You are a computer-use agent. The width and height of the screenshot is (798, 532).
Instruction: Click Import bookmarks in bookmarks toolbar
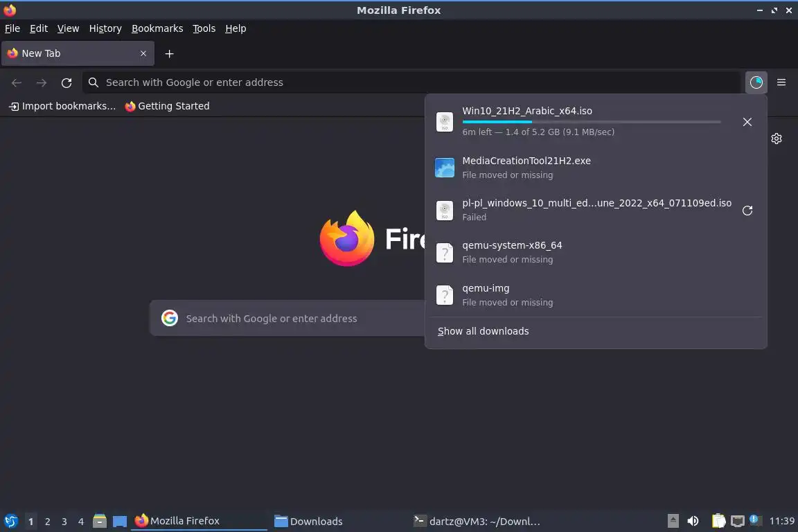click(62, 106)
